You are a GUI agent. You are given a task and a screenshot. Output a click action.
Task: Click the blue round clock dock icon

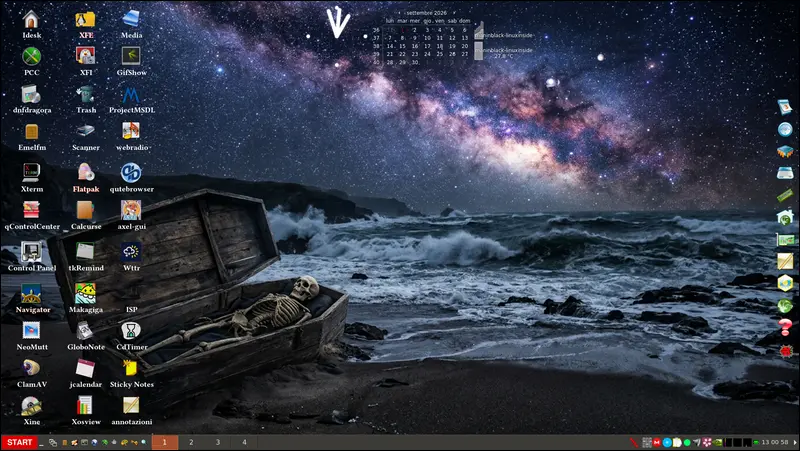coord(785,129)
